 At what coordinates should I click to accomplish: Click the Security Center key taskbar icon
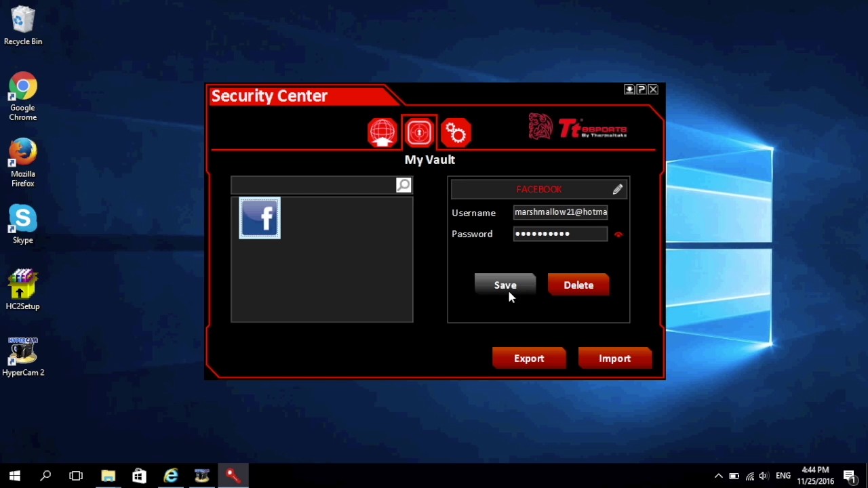tap(233, 476)
